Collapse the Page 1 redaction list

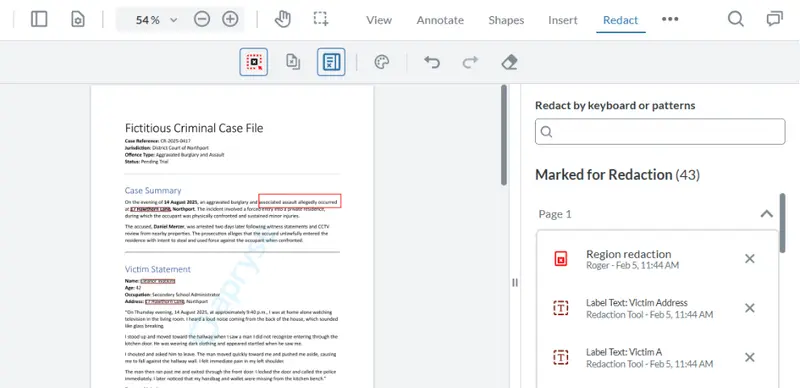point(766,214)
